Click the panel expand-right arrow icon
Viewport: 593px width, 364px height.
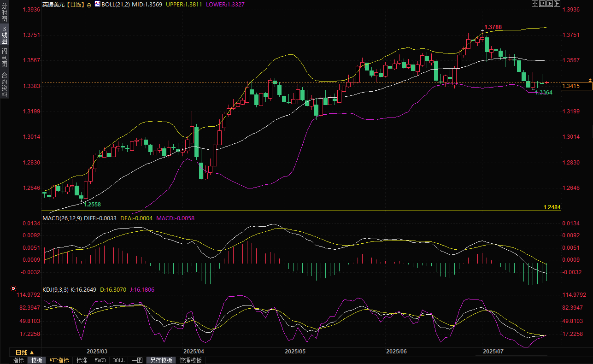(557, 4)
